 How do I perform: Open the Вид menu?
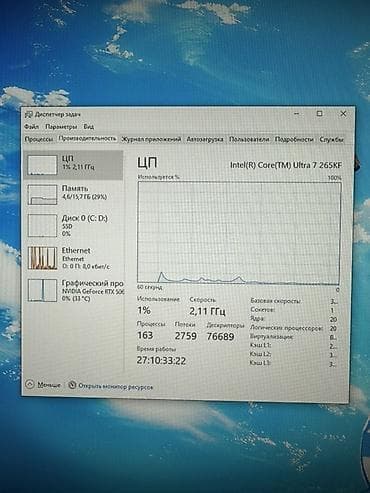(x=89, y=127)
